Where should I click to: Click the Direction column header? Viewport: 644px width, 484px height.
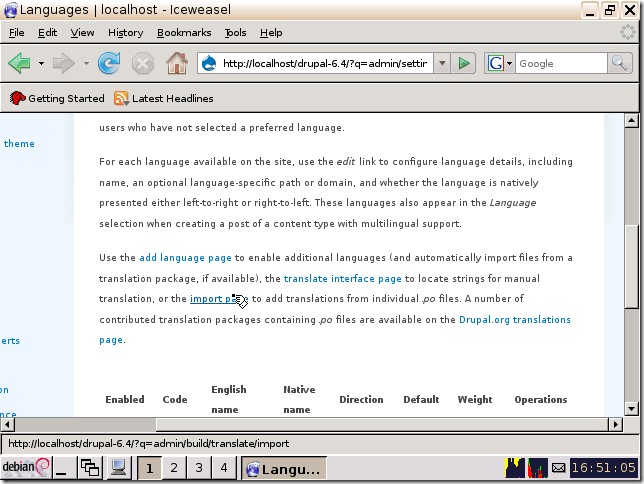361,399
